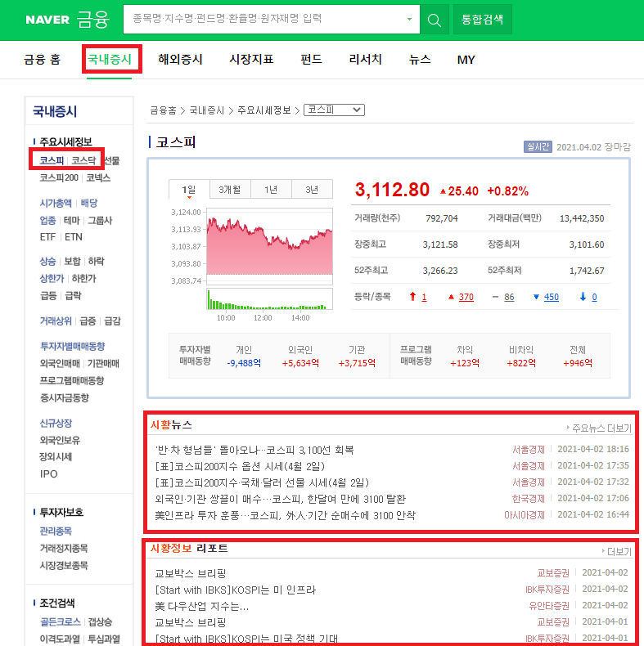Click the lower-limit count 0 link

pyautogui.click(x=594, y=297)
